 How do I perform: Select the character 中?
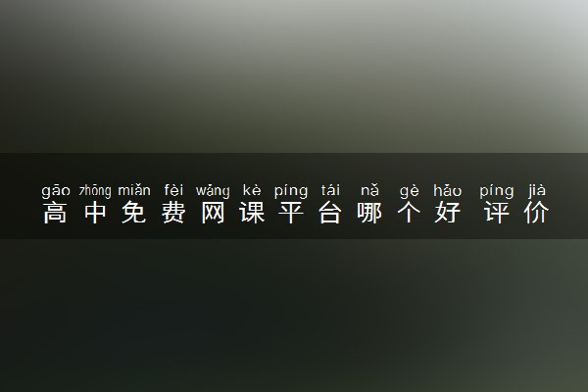tap(95, 213)
